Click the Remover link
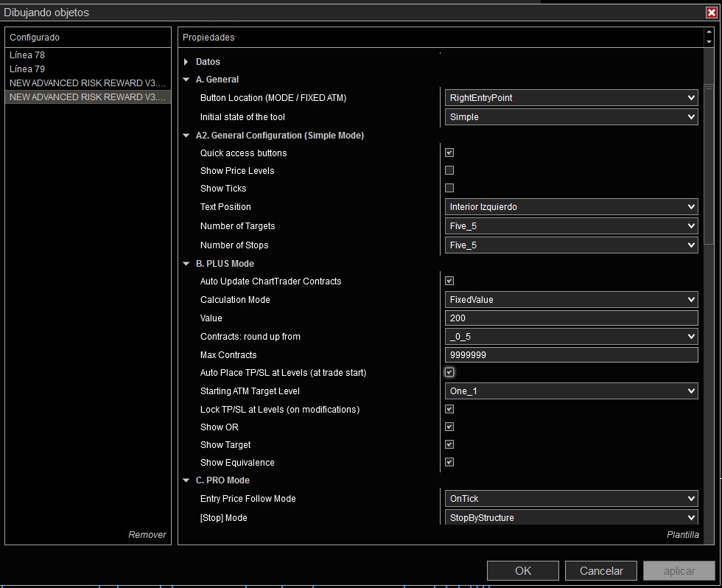This screenshot has height=588, width=722. click(x=147, y=535)
